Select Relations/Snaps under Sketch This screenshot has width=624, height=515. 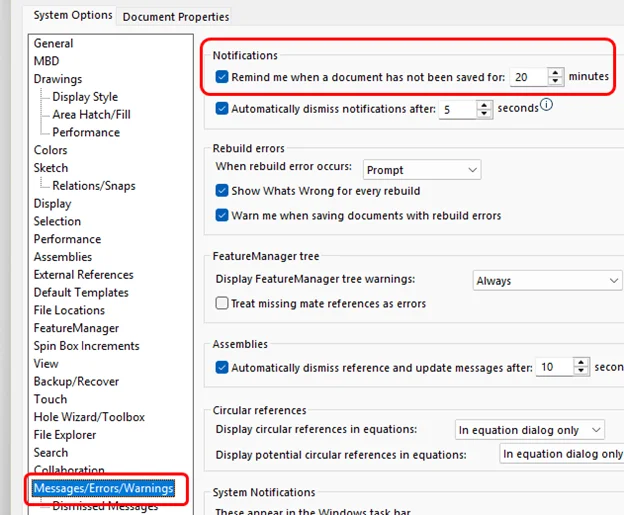point(93,186)
